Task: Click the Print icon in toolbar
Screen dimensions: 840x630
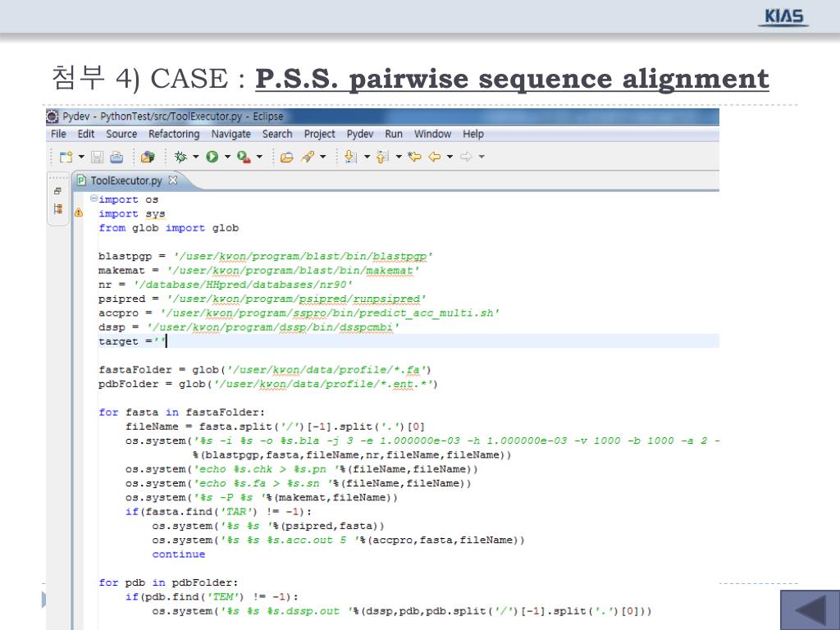Action: coord(116,157)
